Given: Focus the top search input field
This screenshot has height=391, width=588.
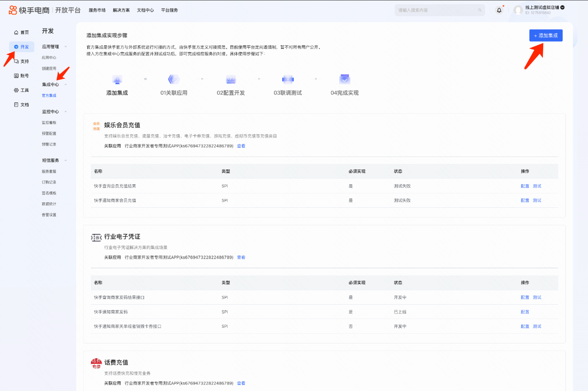Looking at the screenshot, I should point(439,10).
